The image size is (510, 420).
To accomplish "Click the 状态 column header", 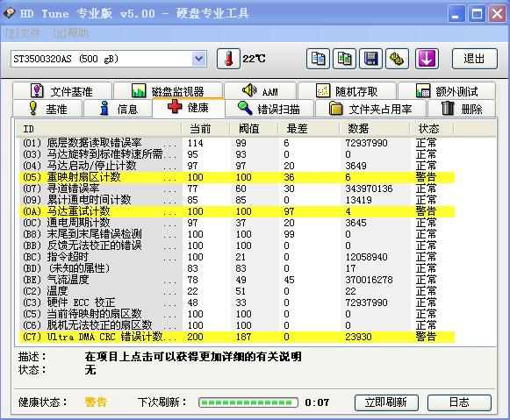I will point(431,129).
